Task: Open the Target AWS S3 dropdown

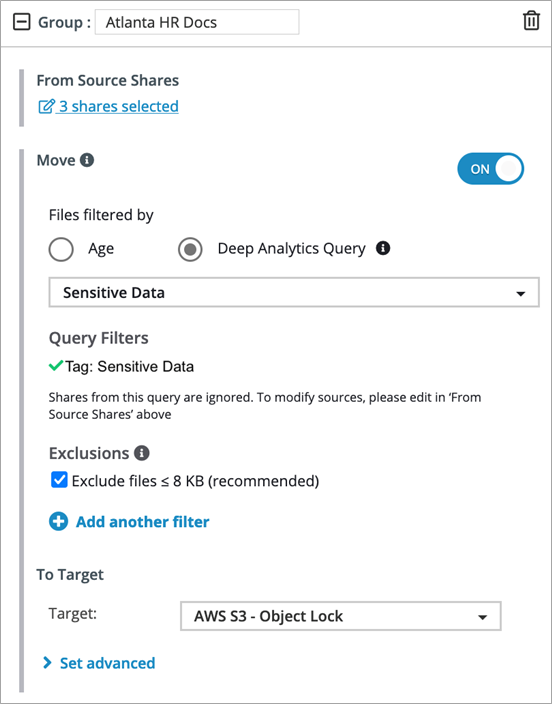Action: click(340, 616)
